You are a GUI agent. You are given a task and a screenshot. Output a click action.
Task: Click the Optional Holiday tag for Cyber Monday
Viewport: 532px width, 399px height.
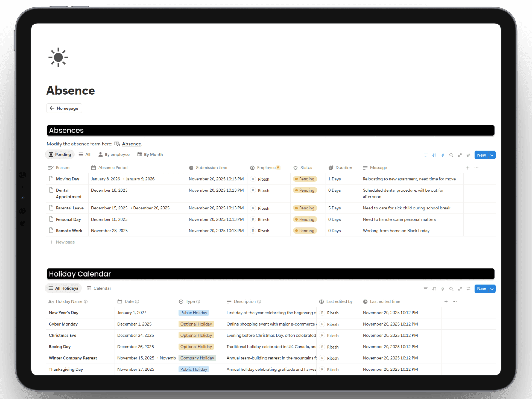196,324
